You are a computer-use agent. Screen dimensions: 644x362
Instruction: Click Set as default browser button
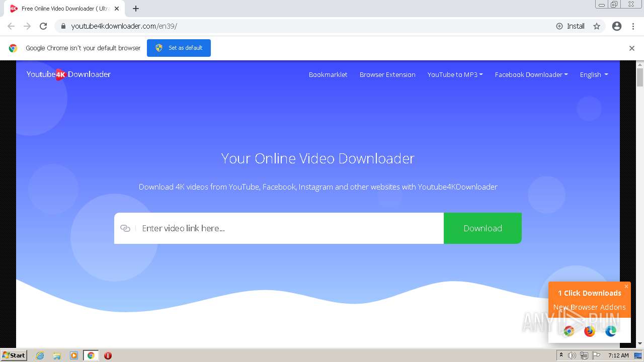pyautogui.click(x=179, y=48)
